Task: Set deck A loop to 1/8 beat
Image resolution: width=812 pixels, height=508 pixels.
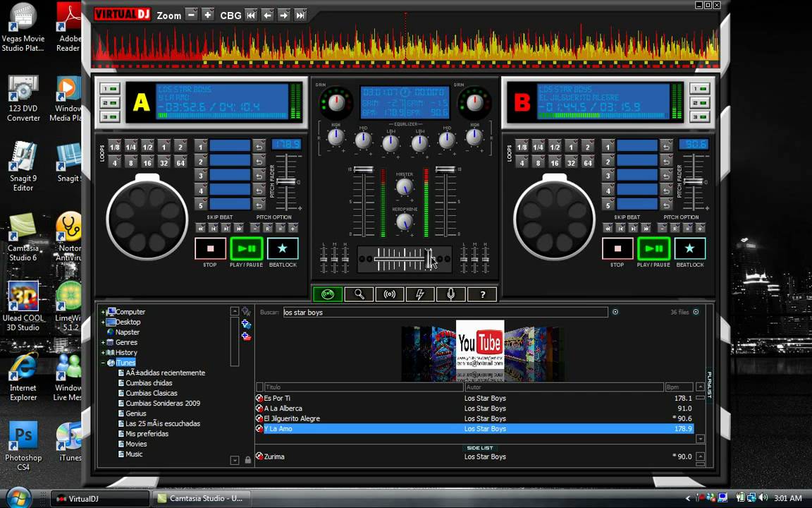Action: coord(114,147)
